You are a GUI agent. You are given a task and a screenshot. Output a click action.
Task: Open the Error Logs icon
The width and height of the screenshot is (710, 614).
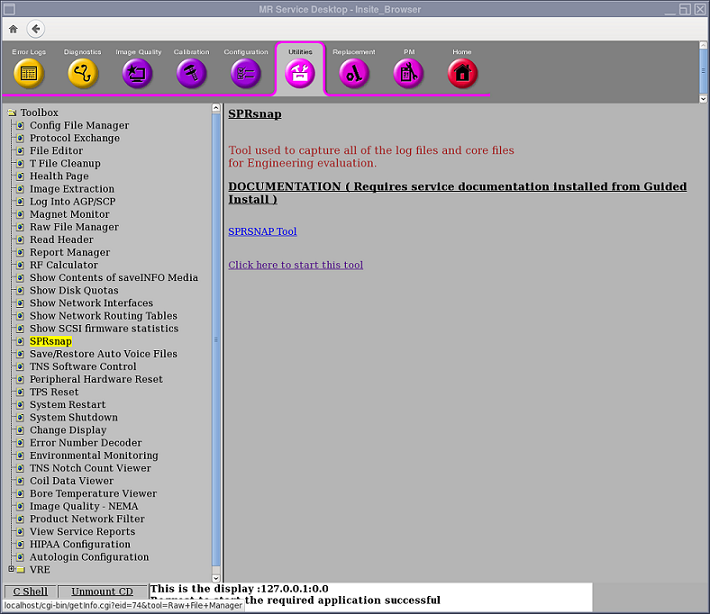click(x=28, y=73)
